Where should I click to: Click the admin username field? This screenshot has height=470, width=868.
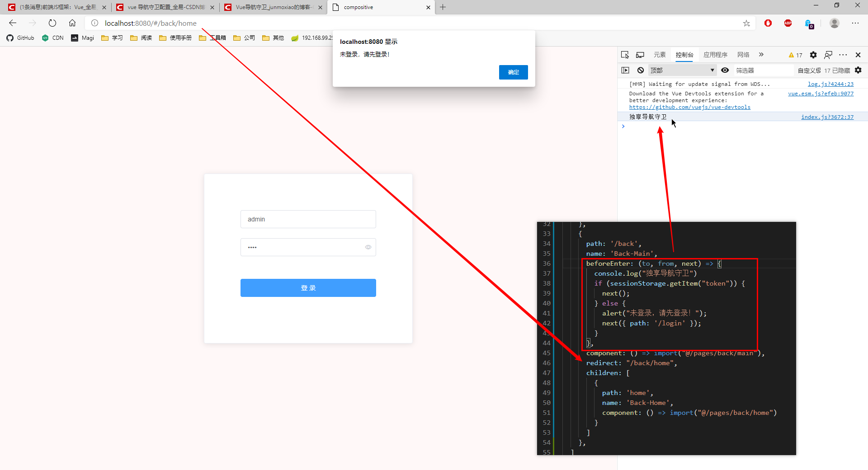pos(308,219)
